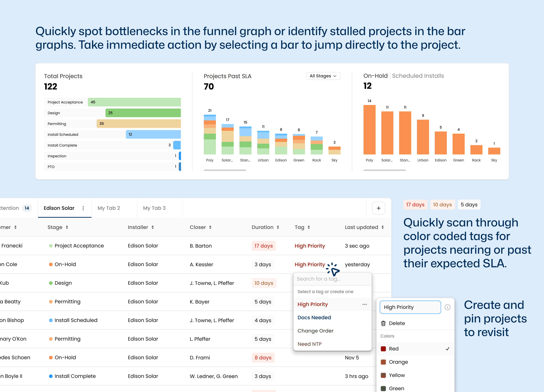Click 17 days duration in Franecki row
The width and height of the screenshot is (544, 392).
[x=264, y=246]
